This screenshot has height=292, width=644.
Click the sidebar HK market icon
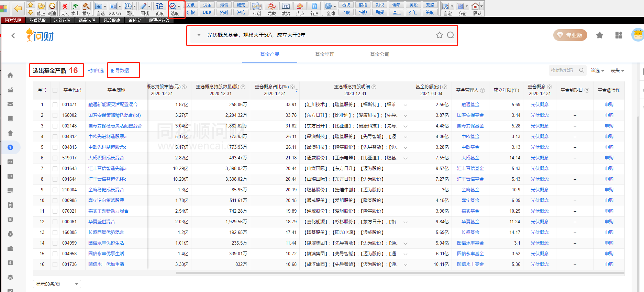click(x=10, y=162)
